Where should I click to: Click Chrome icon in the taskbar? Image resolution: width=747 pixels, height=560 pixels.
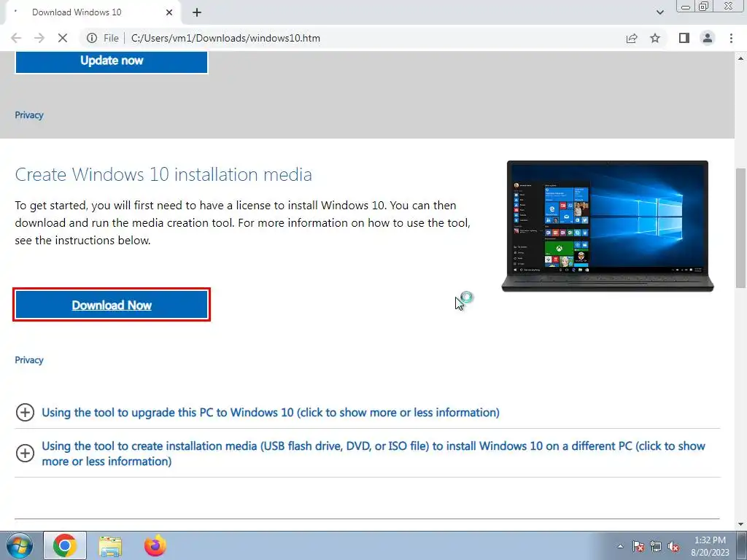point(65,545)
